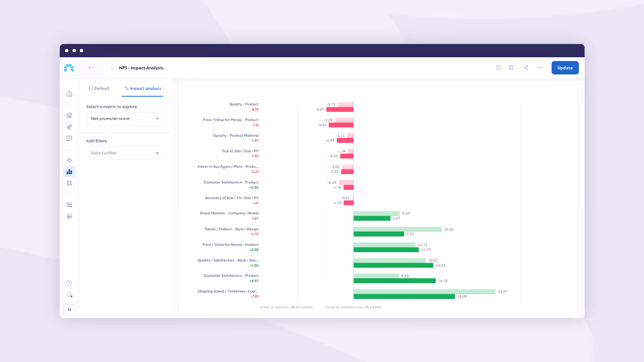Favorite the report with the star icon

pos(114,68)
